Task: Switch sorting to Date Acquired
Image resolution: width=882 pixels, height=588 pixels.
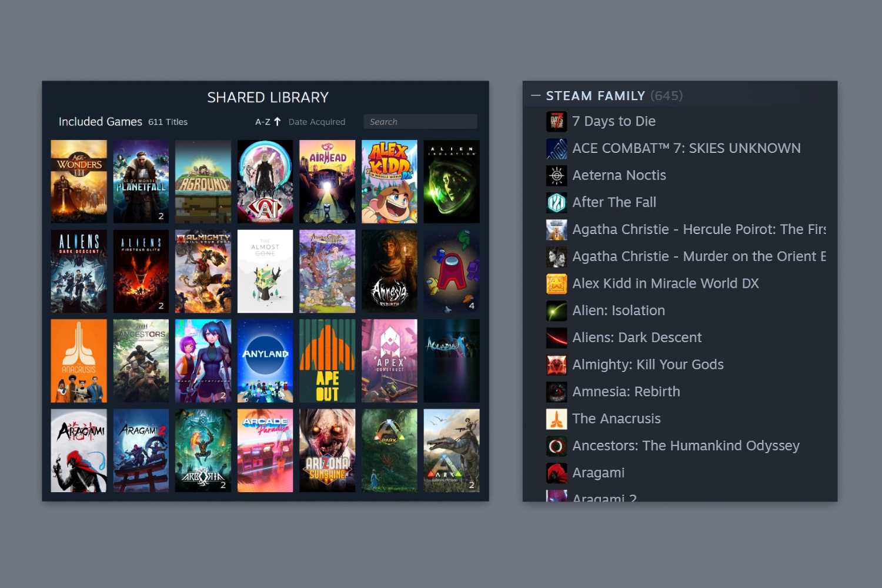Action: tap(317, 121)
